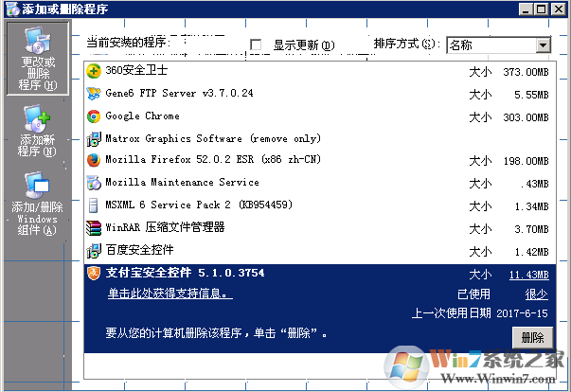Click the 1.42MB size value
Viewport: 571px width, 392px height.
[531, 252]
